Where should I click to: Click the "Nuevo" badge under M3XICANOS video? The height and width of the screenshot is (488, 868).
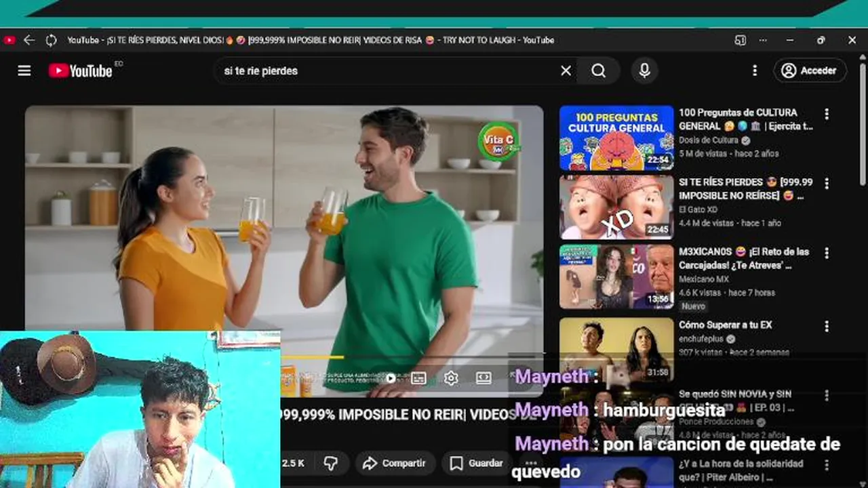pos(694,306)
